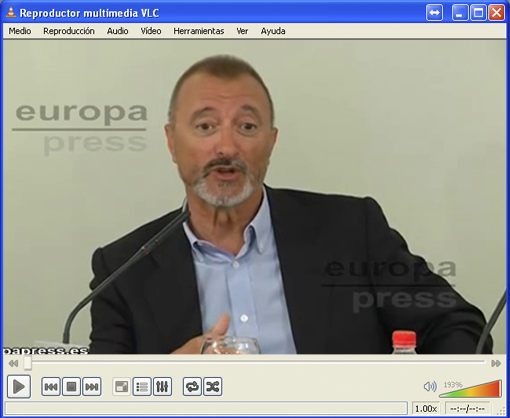Show the playlist panel

pos(142,387)
